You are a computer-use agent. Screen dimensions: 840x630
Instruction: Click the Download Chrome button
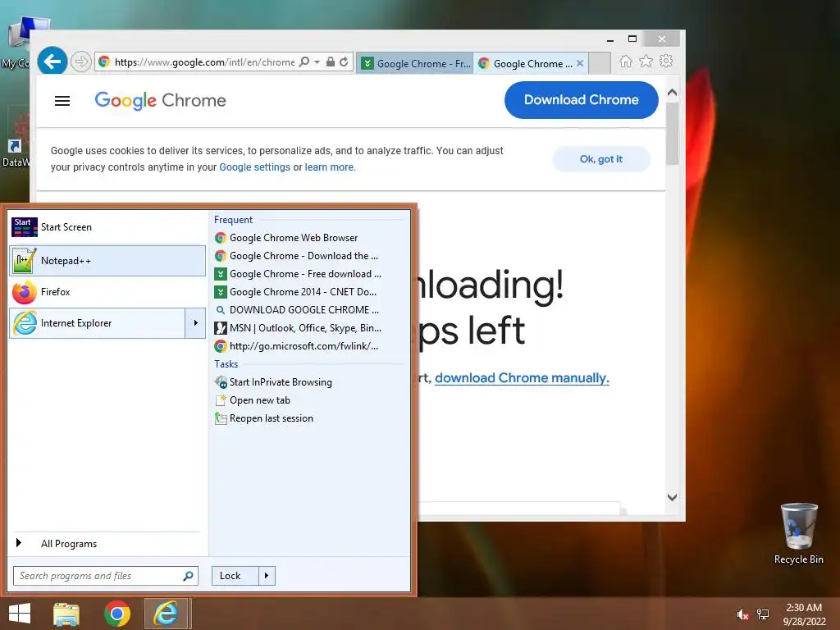582,99
